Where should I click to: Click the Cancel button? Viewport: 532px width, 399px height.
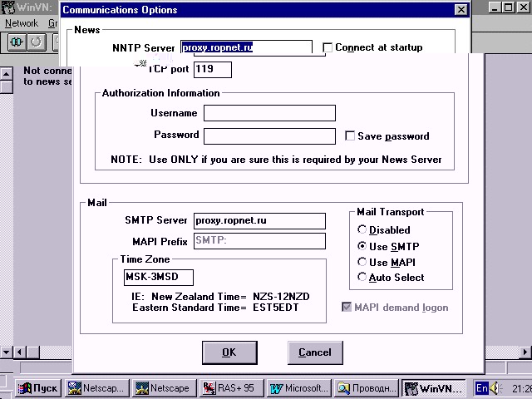tap(315, 352)
